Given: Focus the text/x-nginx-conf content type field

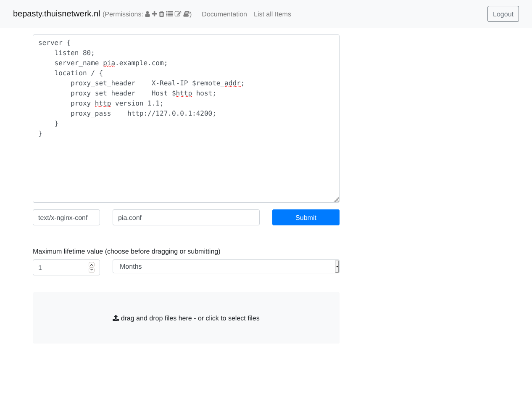Looking at the screenshot, I should pyautogui.click(x=66, y=217).
